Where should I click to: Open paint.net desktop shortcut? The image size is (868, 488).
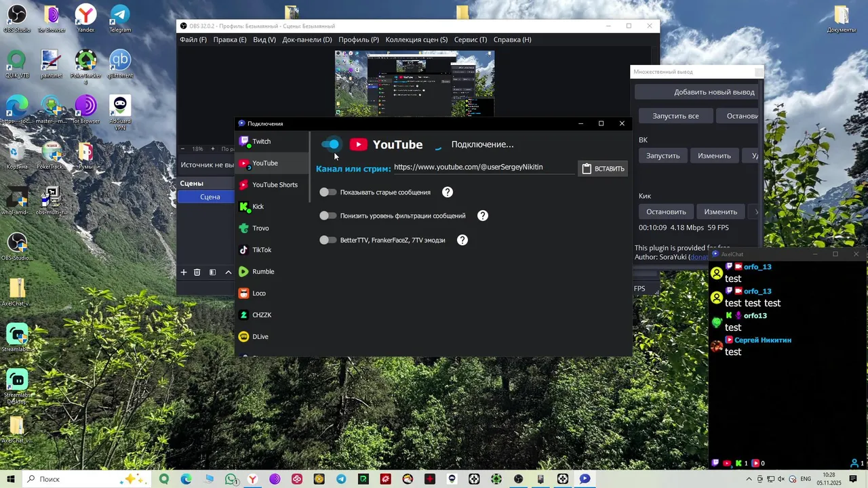[51, 65]
